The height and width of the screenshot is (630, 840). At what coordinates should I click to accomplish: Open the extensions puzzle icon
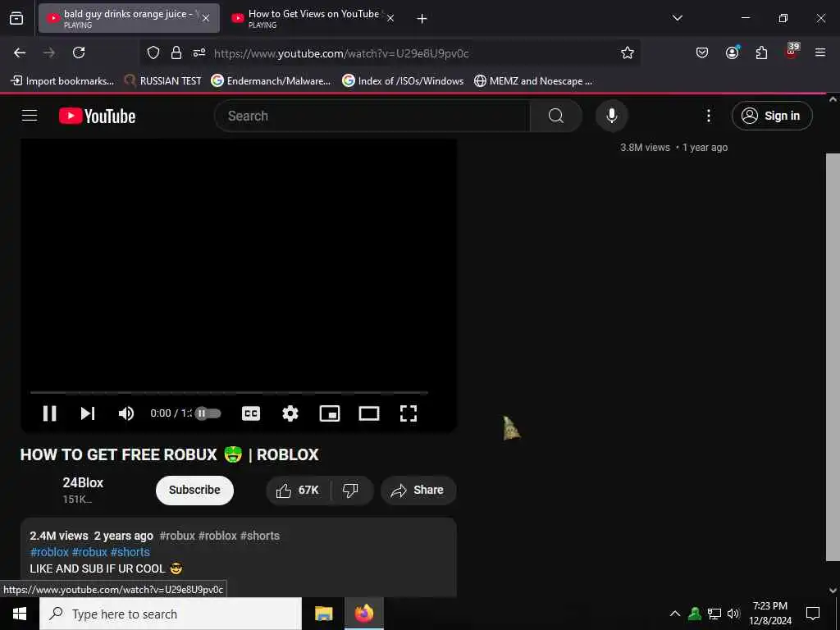tap(761, 52)
